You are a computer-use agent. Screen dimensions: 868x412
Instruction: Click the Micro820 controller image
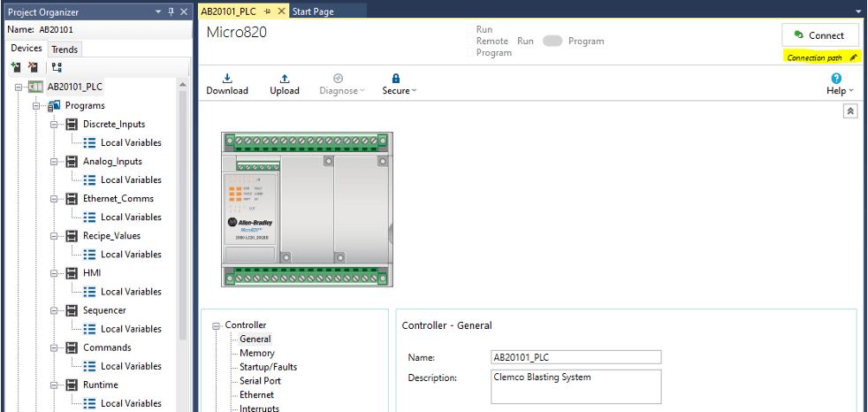(307, 210)
